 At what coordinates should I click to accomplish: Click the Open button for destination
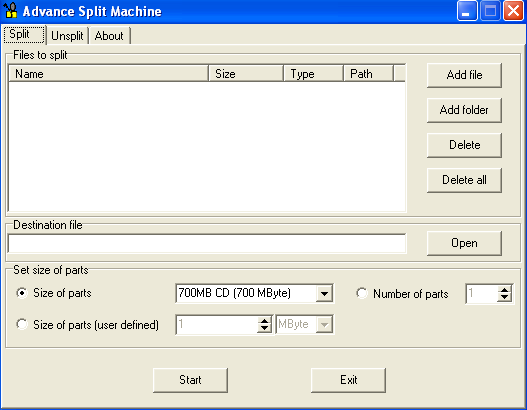[x=464, y=243]
